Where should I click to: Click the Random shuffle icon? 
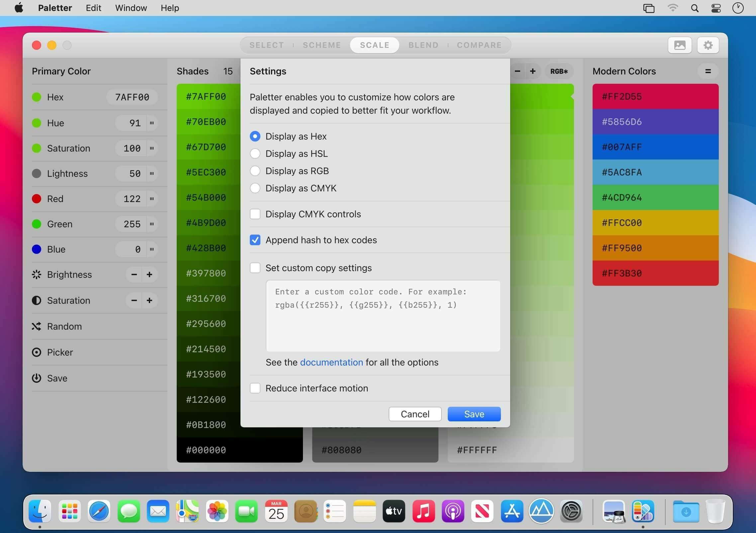pos(37,326)
